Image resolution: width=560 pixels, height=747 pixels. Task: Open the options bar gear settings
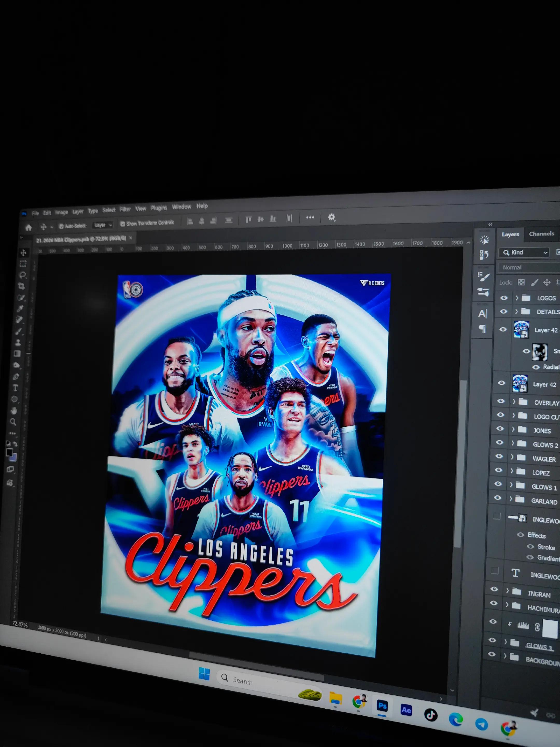click(x=332, y=217)
